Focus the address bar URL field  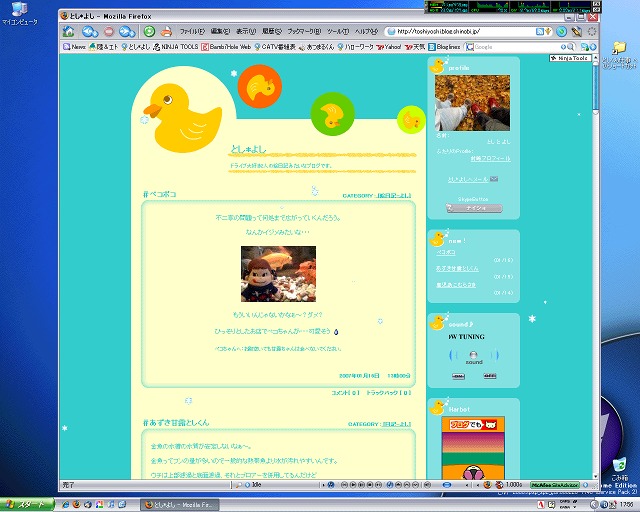(465, 31)
